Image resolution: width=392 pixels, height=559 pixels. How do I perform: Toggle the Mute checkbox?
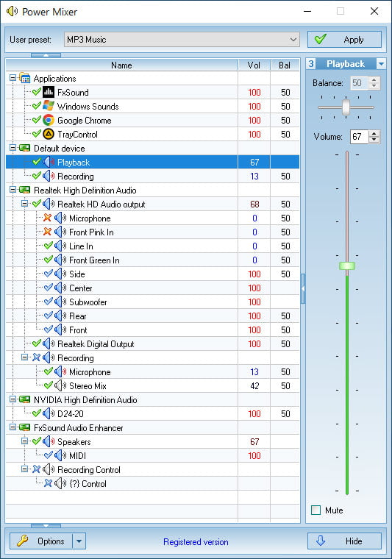[x=316, y=510]
